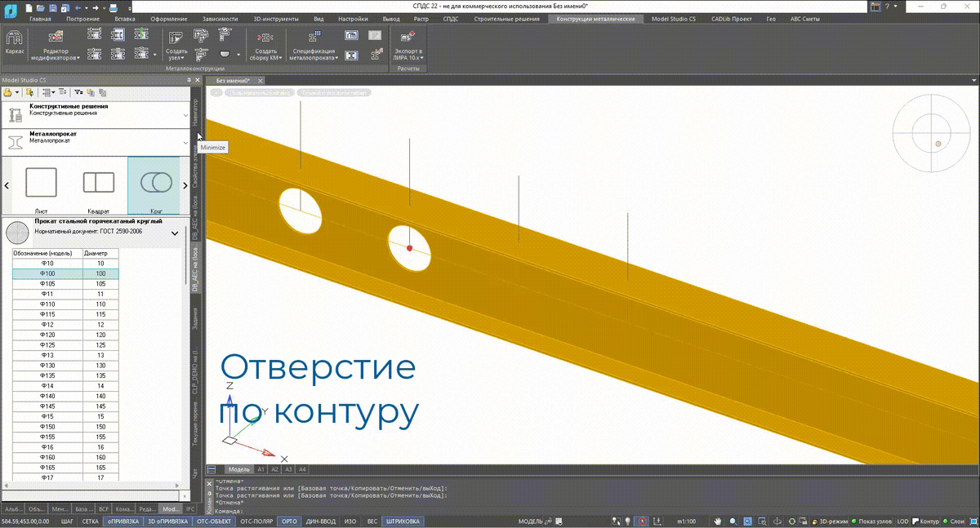Click the magnifier zoom icon in status bar
The width and height of the screenshot is (980, 528).
click(733, 521)
